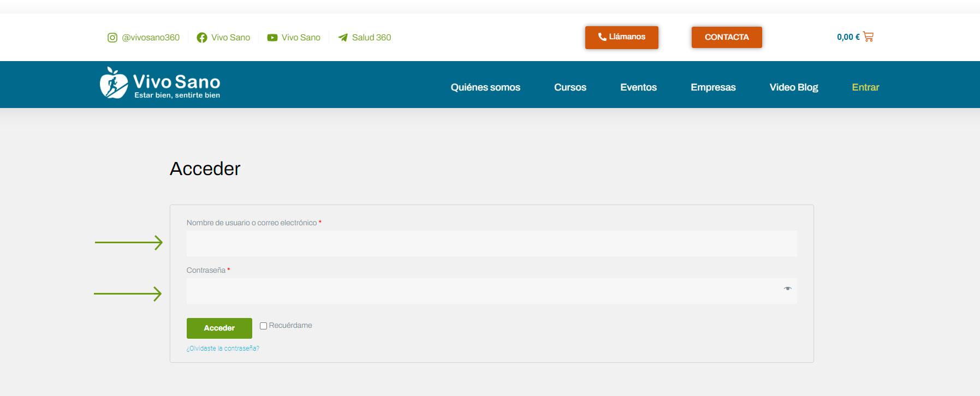This screenshot has width=980, height=396.
Task: Open the Quiénes somos menu item
Action: [x=485, y=87]
